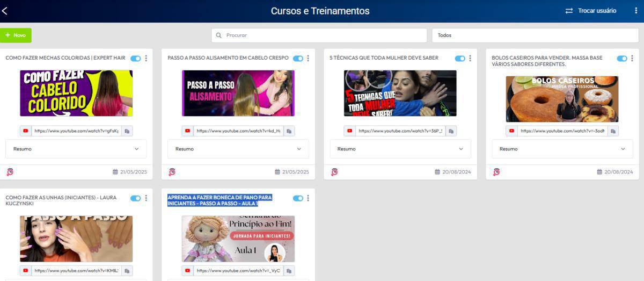Click YouTube icon in Bolos Caseiros card

(511, 131)
